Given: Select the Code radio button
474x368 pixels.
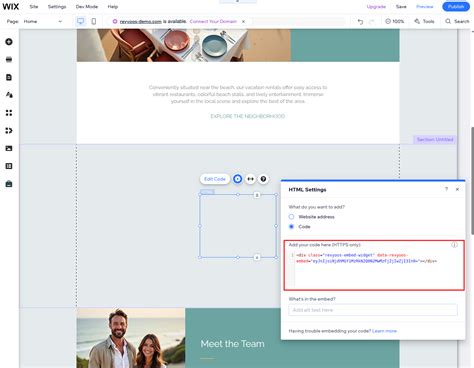Looking at the screenshot, I should tap(291, 227).
